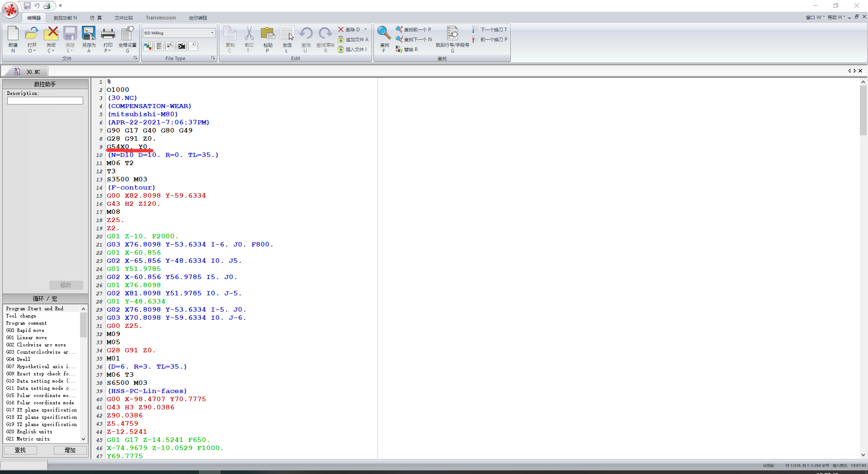Open a file with 打开 button
The height and width of the screenshot is (474, 868).
[x=32, y=39]
